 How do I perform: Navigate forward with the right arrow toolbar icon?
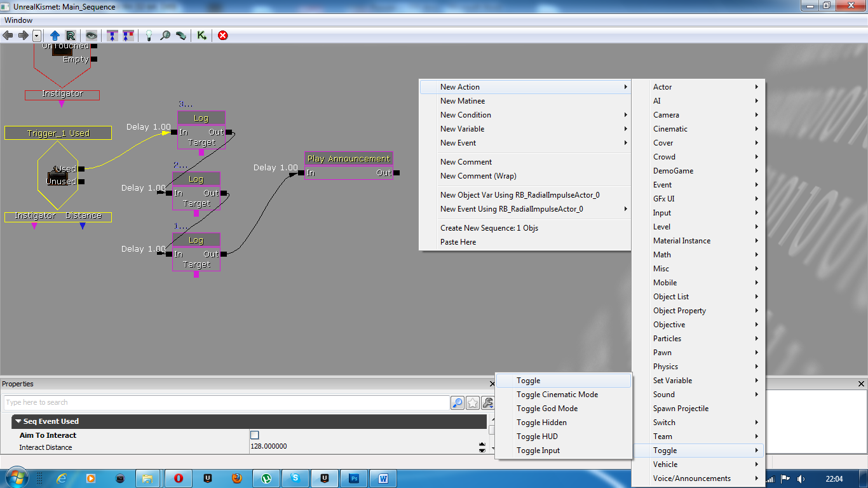coord(23,36)
